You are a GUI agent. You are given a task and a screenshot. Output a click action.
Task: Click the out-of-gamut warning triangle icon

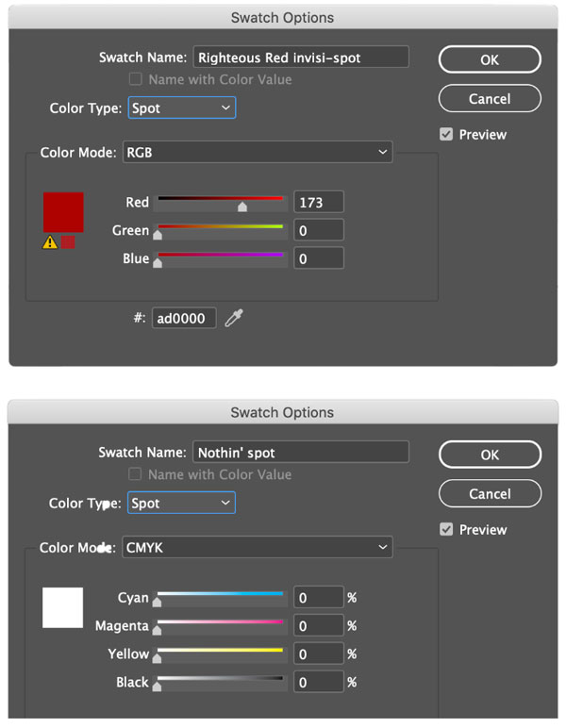pyautogui.click(x=50, y=242)
